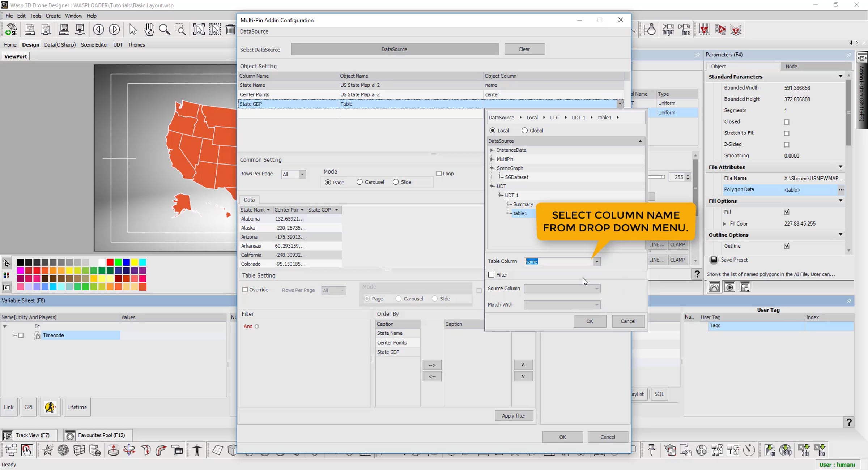Enable the Filter checkbox

click(x=491, y=275)
